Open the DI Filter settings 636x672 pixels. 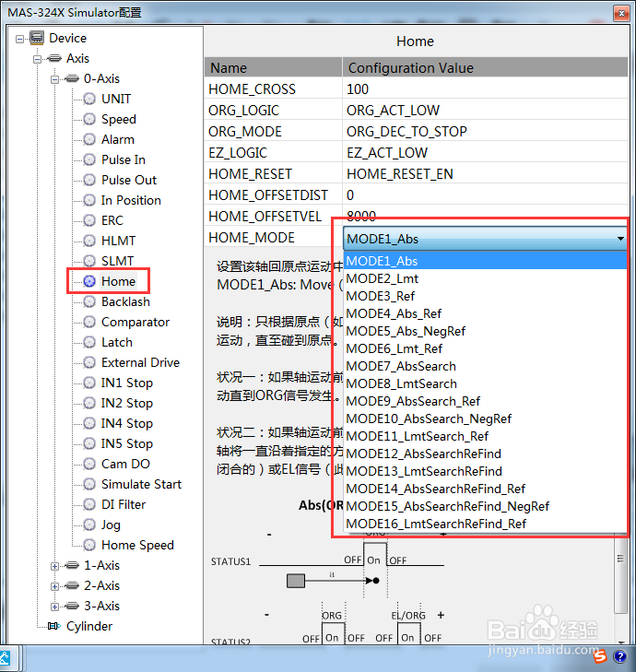pos(124,504)
